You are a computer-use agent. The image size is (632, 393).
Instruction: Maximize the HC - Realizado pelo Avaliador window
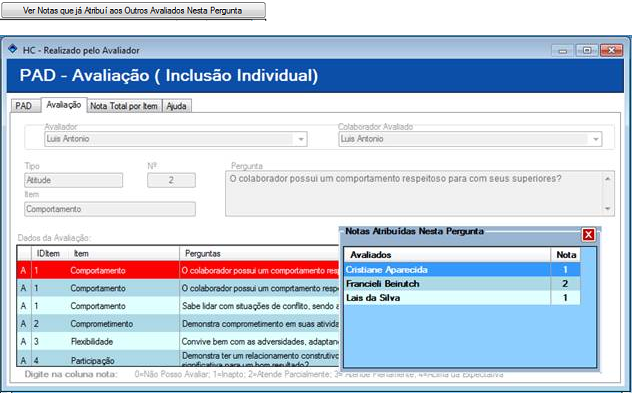(587, 50)
